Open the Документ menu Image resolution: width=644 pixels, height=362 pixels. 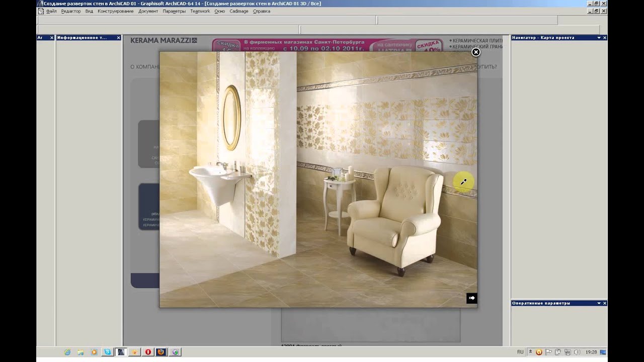148,11
